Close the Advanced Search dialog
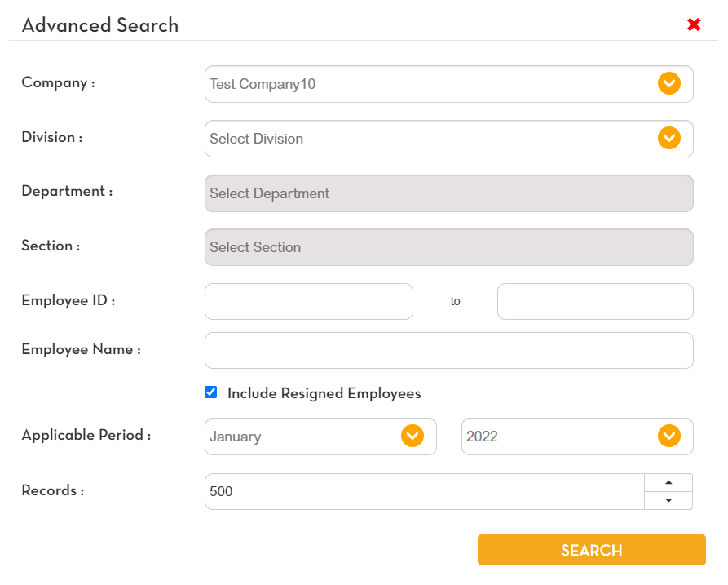This screenshot has height=585, width=728. pyautogui.click(x=694, y=24)
